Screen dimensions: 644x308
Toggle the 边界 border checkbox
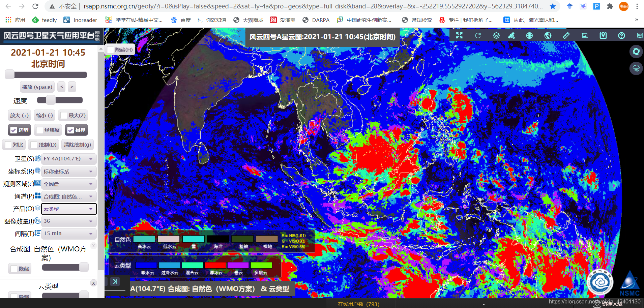point(13,130)
